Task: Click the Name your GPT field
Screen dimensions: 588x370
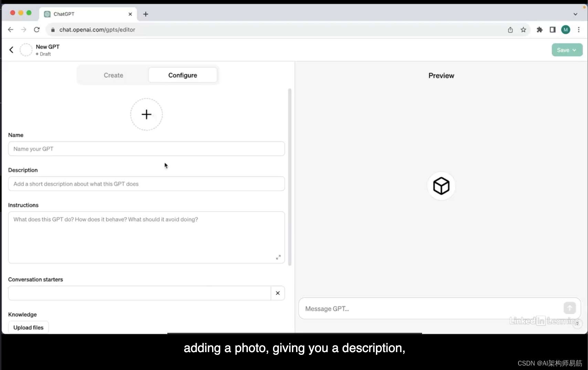Action: point(146,149)
